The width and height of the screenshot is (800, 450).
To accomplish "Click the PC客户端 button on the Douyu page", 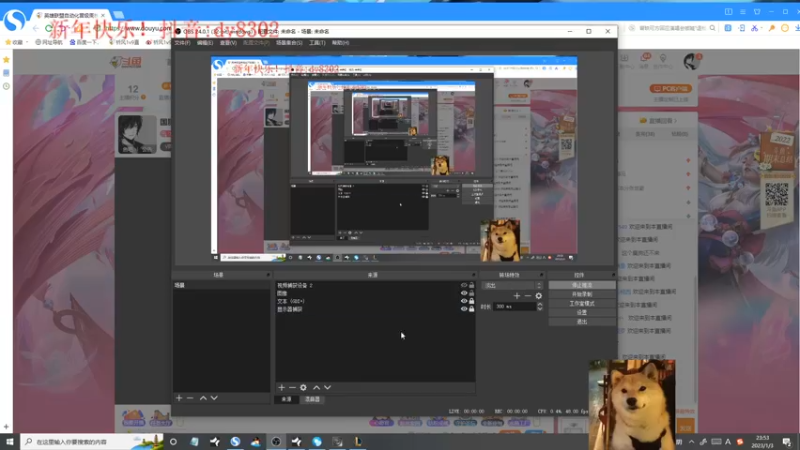I will point(671,89).
